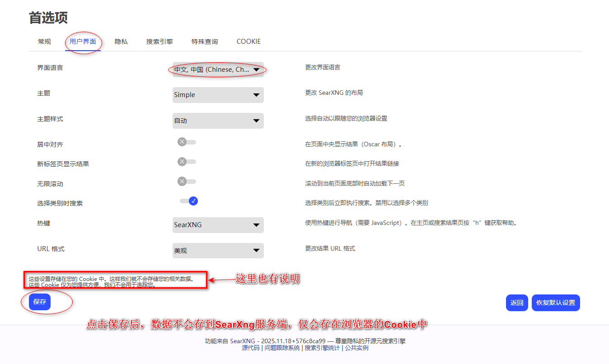609x364 pixels.
Task: Switch to the COOKIE tab
Action: [248, 42]
